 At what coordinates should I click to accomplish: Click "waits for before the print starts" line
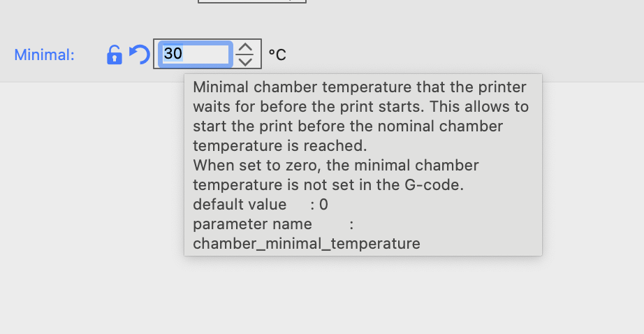(x=360, y=107)
